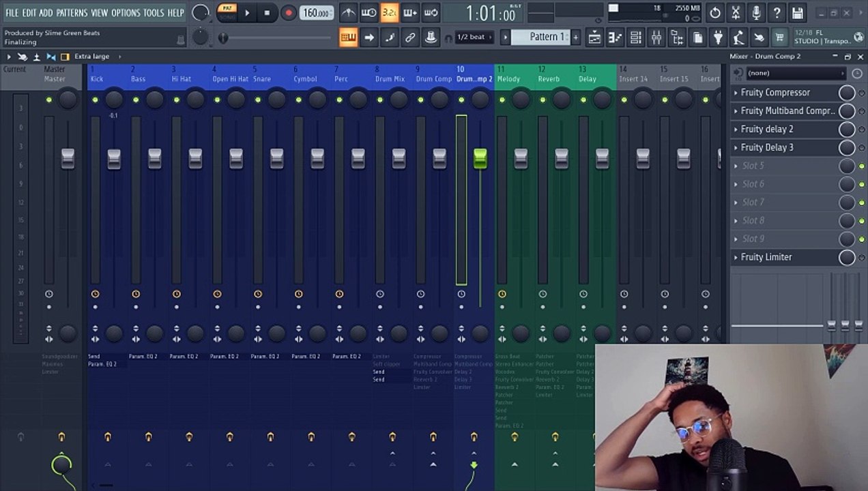Image resolution: width=868 pixels, height=491 pixels.
Task: Open the VIEW menu
Action: click(100, 13)
